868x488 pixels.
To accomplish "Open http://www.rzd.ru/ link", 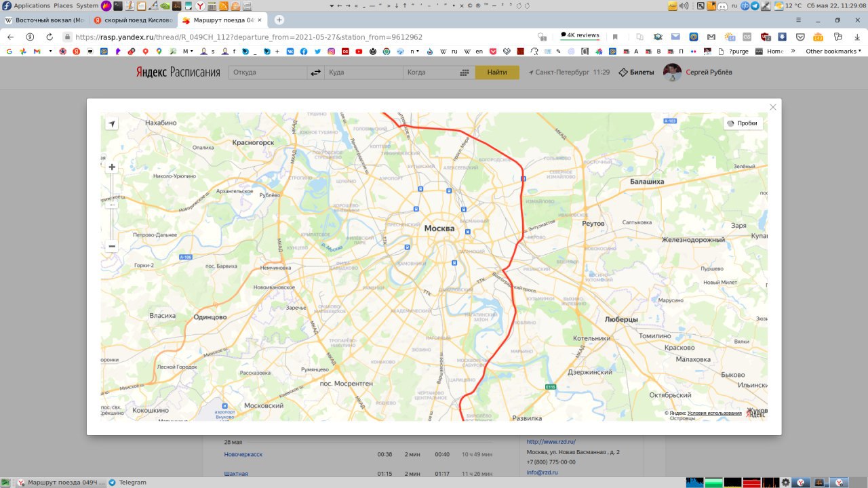I will coord(551,442).
